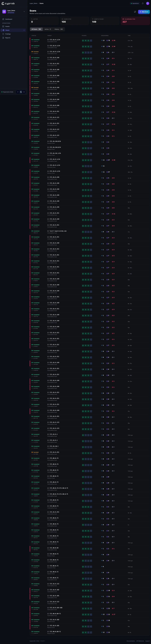Click the 36h 46m time value

tap(130, 88)
